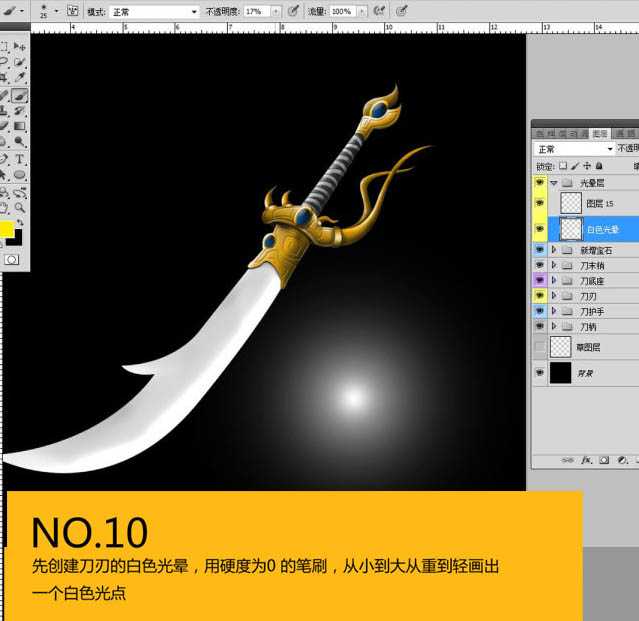Image resolution: width=639 pixels, height=621 pixels.
Task: Select the 刀柄 group row
Action: [593, 326]
